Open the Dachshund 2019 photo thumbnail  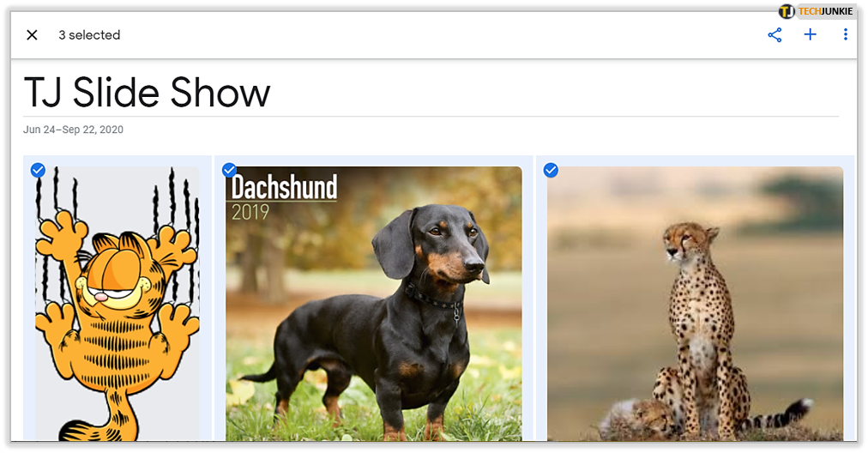tap(374, 304)
